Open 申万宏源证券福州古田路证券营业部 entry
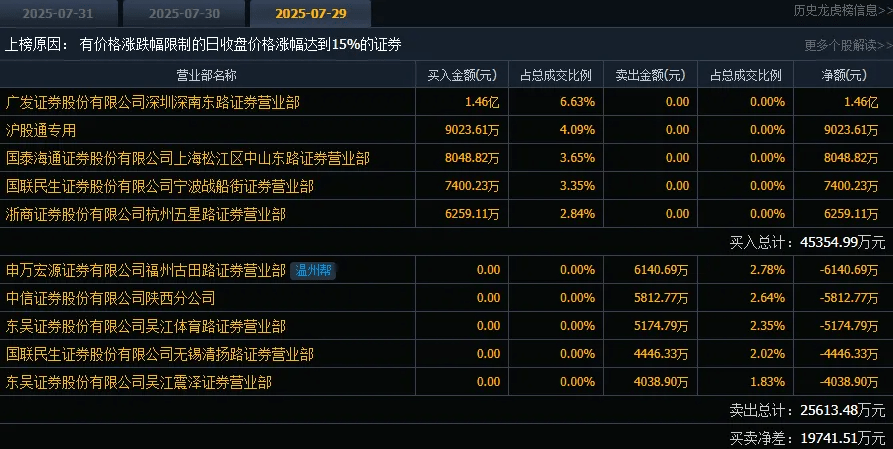The width and height of the screenshot is (893, 449). 145,270
